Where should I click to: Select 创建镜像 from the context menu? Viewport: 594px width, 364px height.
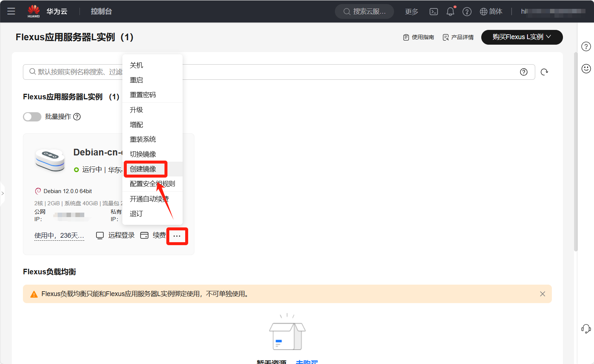click(143, 169)
